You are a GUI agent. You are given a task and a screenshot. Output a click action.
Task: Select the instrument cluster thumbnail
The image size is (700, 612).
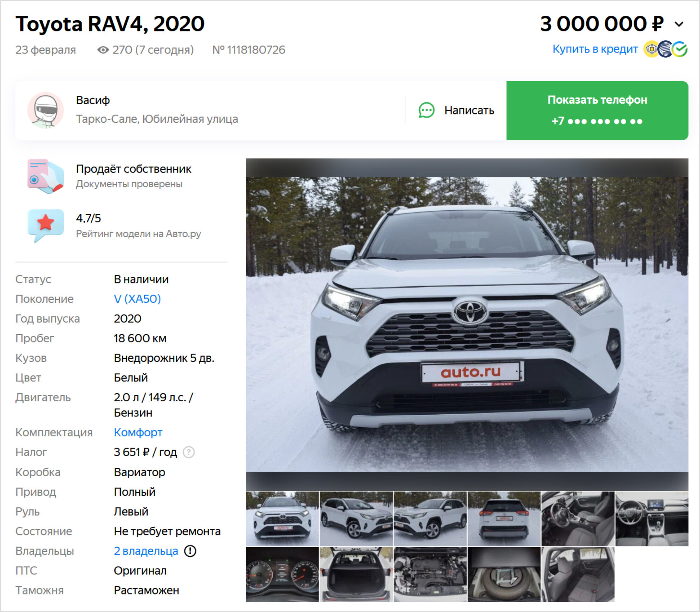click(x=282, y=575)
